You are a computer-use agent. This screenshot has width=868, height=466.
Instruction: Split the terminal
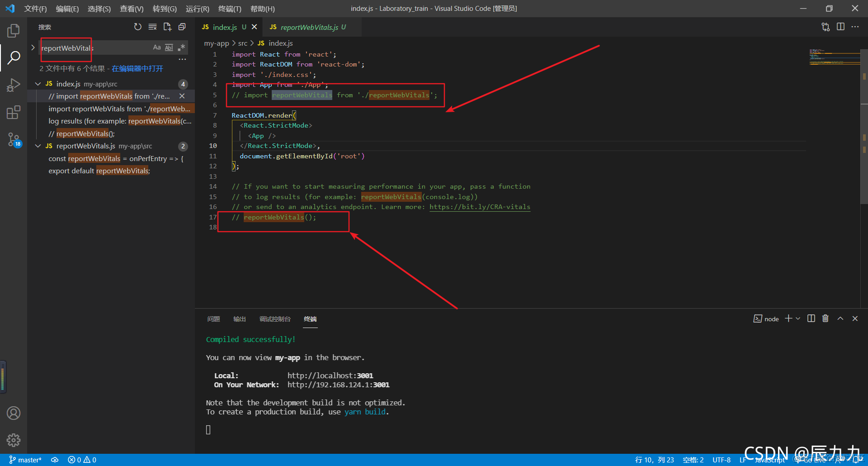pos(811,319)
